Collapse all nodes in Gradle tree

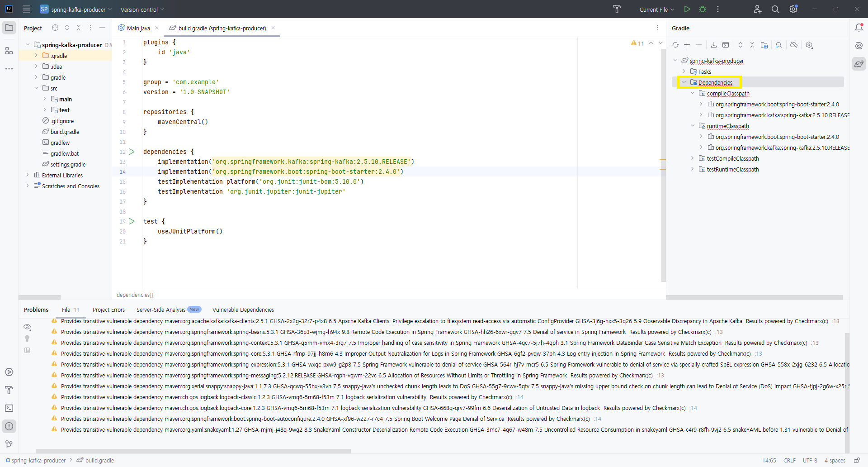752,45
